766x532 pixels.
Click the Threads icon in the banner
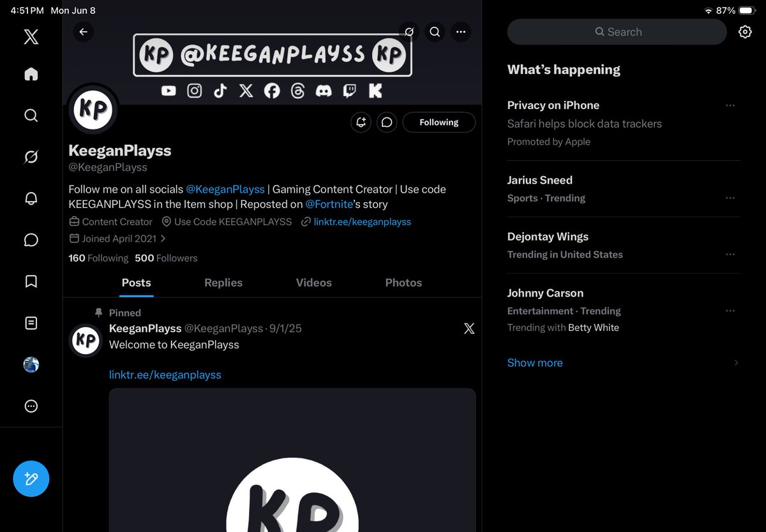click(297, 91)
